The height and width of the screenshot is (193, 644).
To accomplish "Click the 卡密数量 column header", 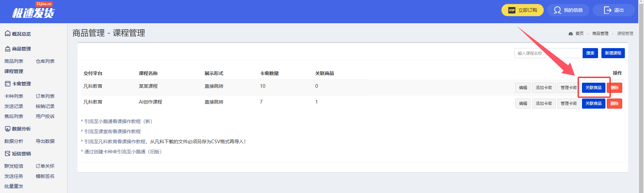I will click(269, 73).
